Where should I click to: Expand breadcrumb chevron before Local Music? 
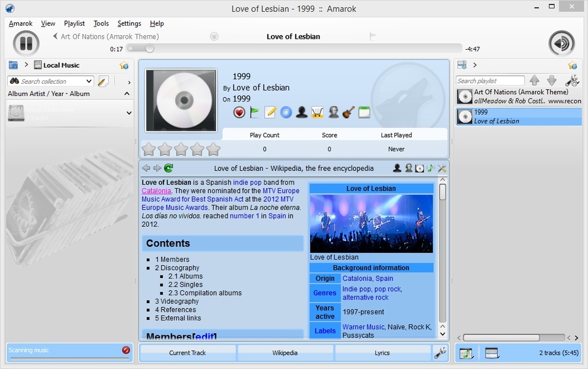click(26, 65)
